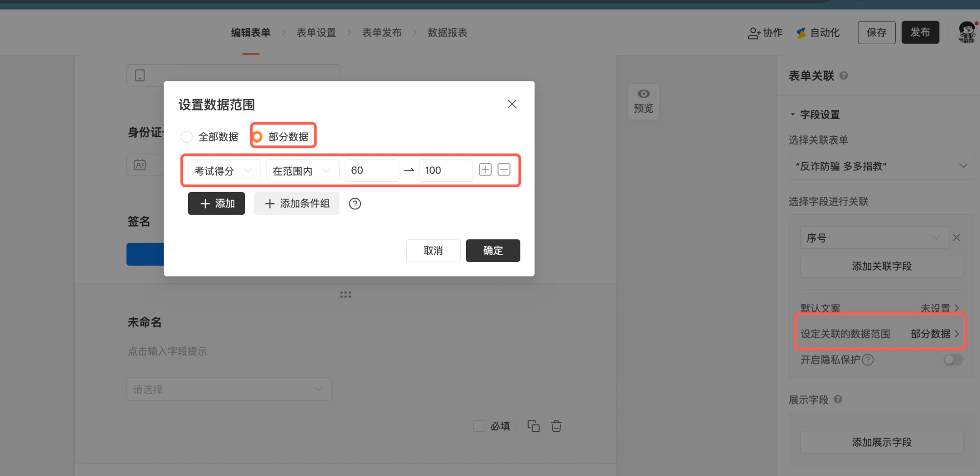The width and height of the screenshot is (980, 476).
Task: Click the range minimum value field showing 60
Action: [x=371, y=171]
